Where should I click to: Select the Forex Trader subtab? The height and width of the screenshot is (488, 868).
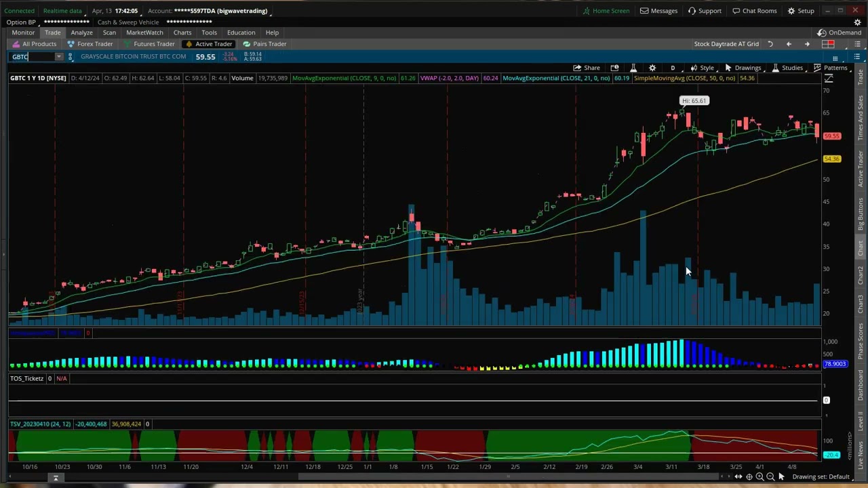click(90, 44)
